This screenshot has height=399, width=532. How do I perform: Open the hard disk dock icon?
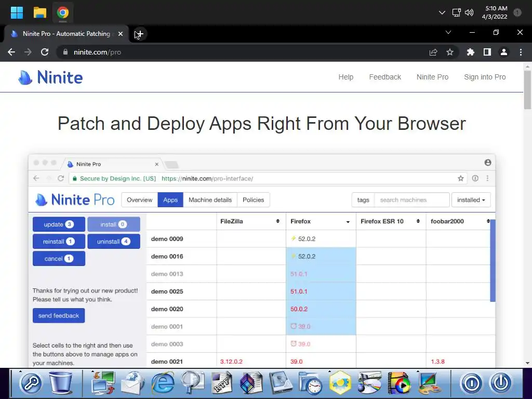281,383
